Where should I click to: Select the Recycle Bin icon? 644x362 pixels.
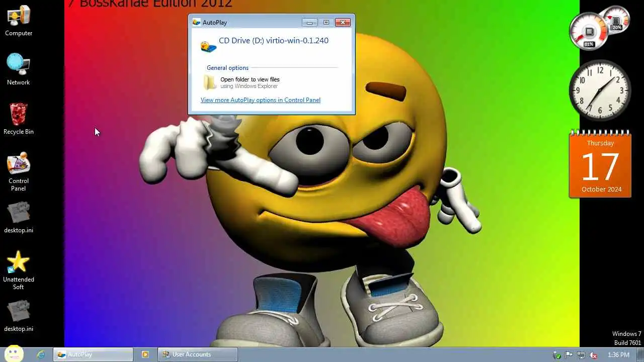(x=19, y=119)
